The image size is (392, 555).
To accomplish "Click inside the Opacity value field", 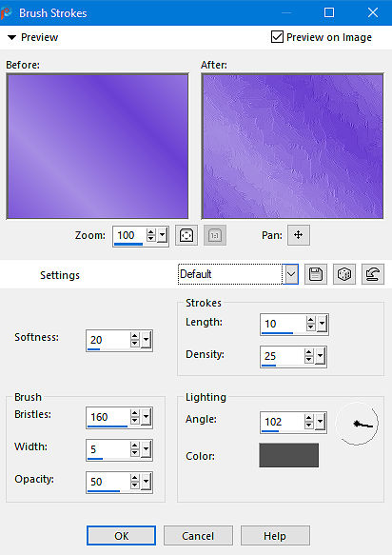I will pos(108,482).
